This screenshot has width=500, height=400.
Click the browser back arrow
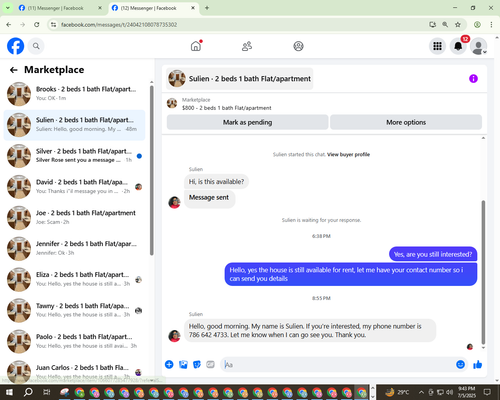(x=9, y=25)
